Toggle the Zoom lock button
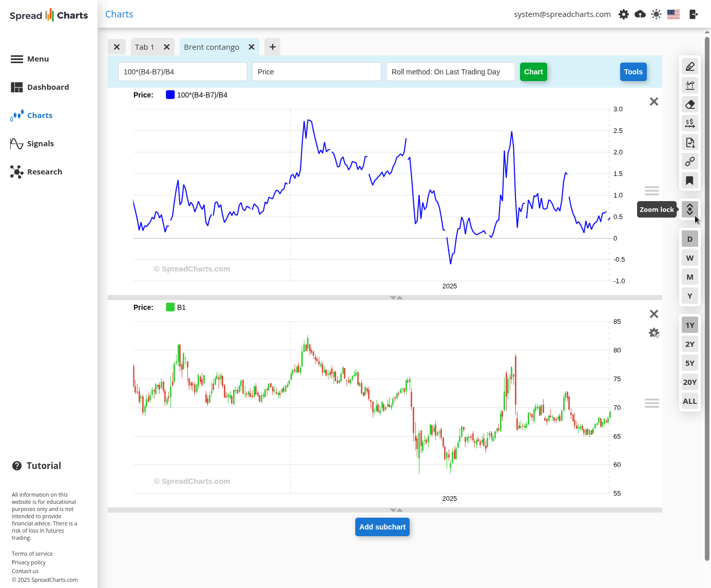 690,209
